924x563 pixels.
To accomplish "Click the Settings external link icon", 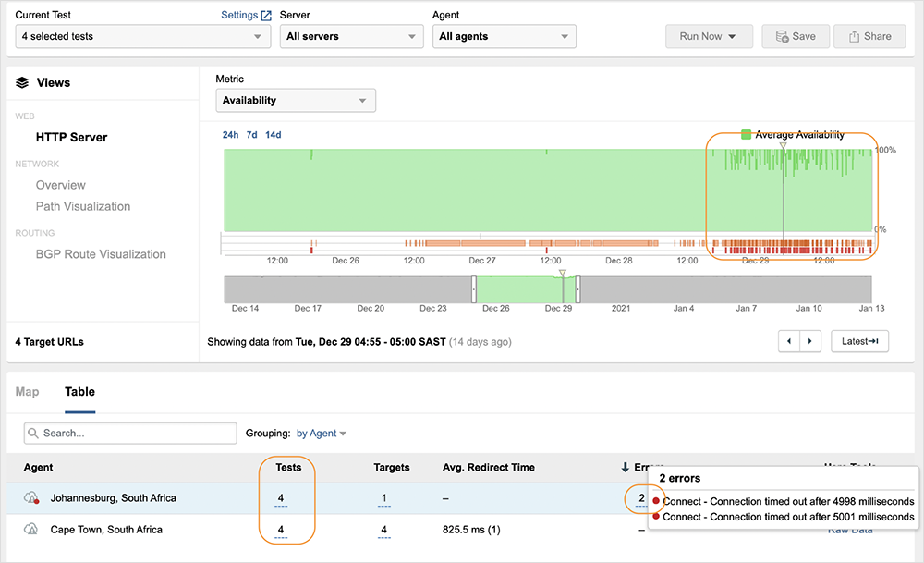I will (266, 16).
